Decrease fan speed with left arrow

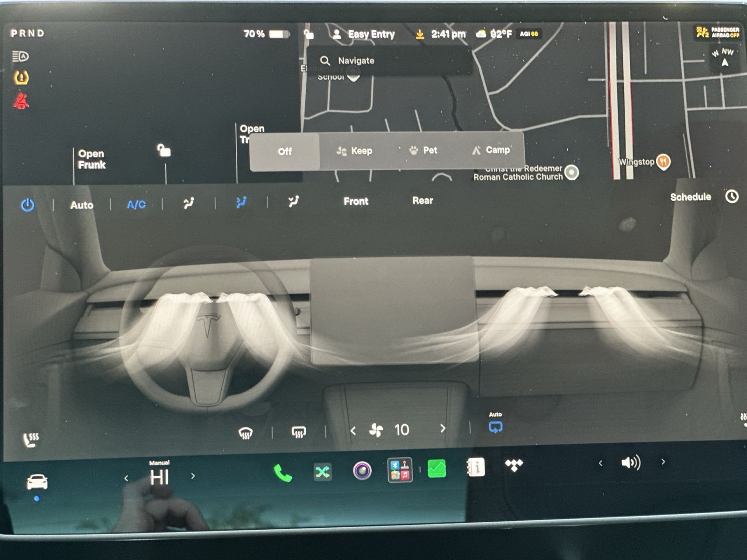(353, 431)
